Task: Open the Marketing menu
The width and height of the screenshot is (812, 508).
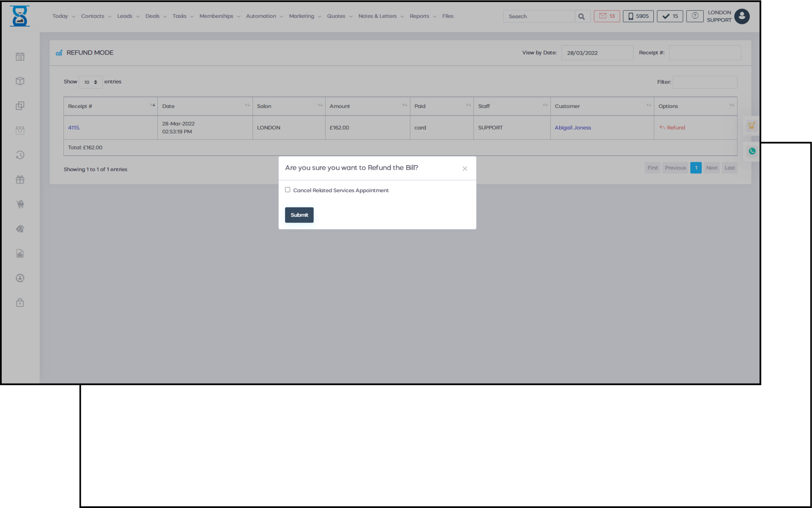Action: click(304, 16)
